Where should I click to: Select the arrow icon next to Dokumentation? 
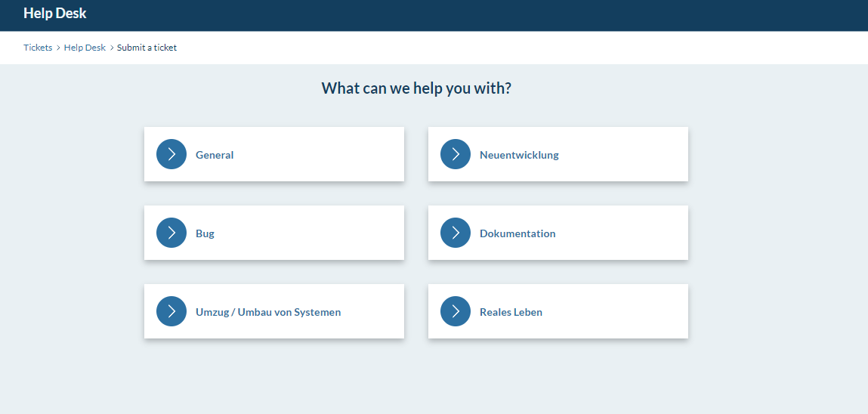click(x=456, y=233)
